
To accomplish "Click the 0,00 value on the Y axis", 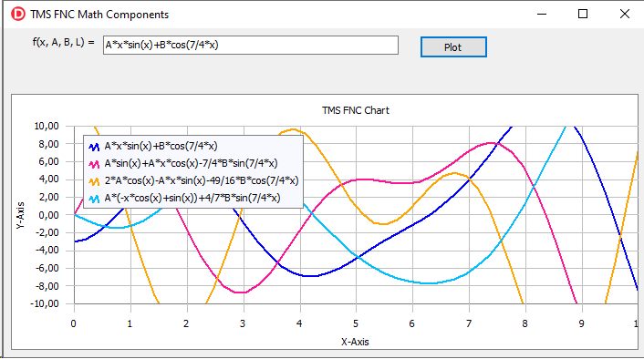I will [49, 214].
